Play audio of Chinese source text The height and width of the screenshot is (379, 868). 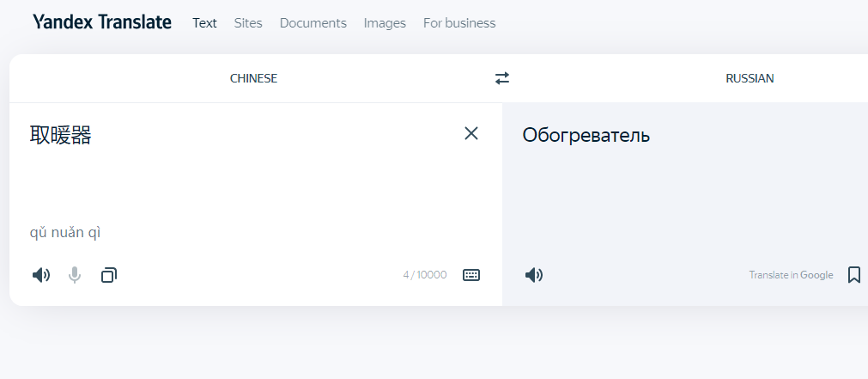click(x=41, y=275)
